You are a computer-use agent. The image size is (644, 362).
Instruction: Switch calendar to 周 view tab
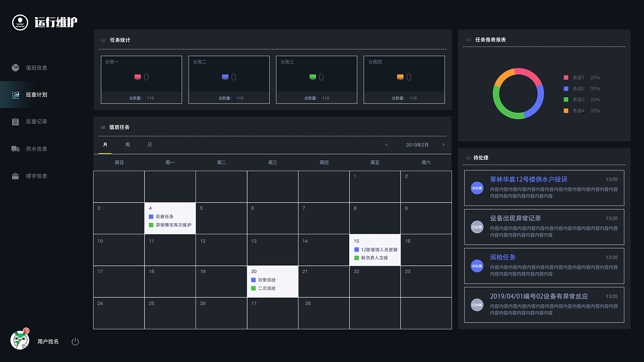(127, 145)
